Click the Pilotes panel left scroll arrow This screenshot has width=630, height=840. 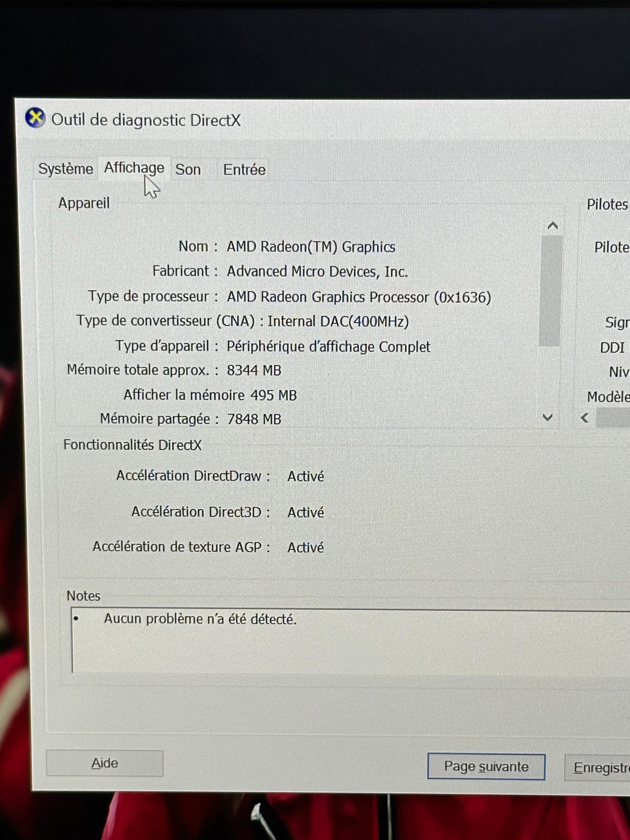585,418
